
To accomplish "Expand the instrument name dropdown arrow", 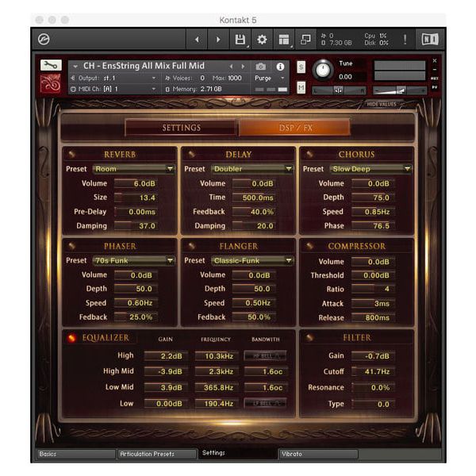I will [75, 66].
